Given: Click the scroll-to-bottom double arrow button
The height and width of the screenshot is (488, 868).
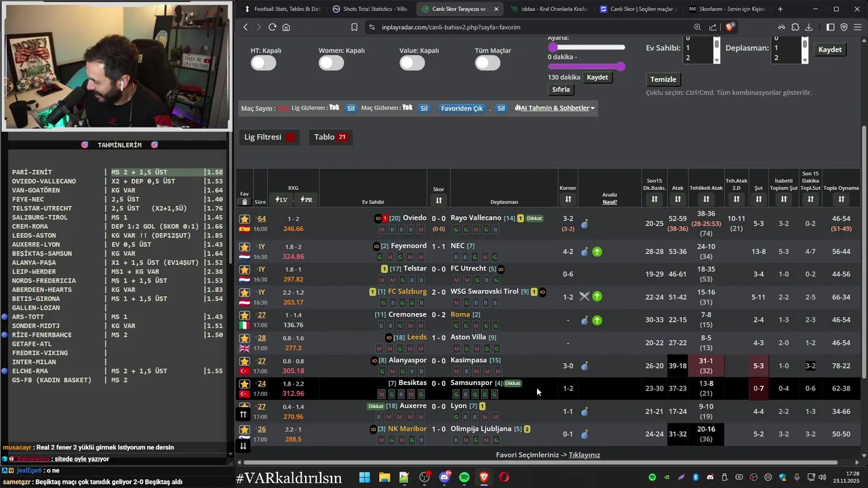Looking at the screenshot, I should tap(243, 445).
